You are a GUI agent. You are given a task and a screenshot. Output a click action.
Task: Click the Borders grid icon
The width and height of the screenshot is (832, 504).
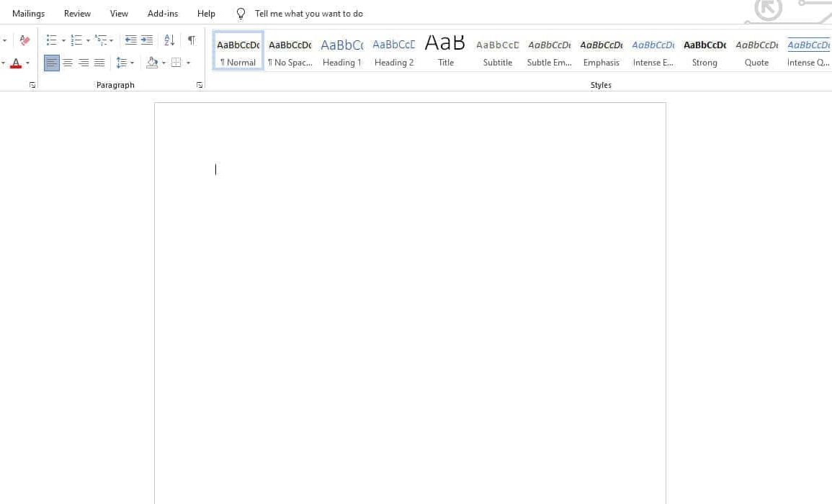point(176,63)
